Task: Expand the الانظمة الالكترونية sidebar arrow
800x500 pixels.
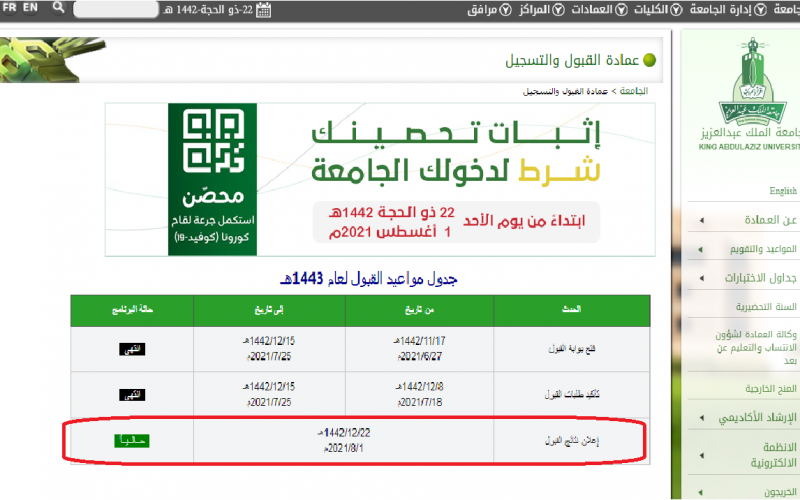Action: (x=702, y=455)
